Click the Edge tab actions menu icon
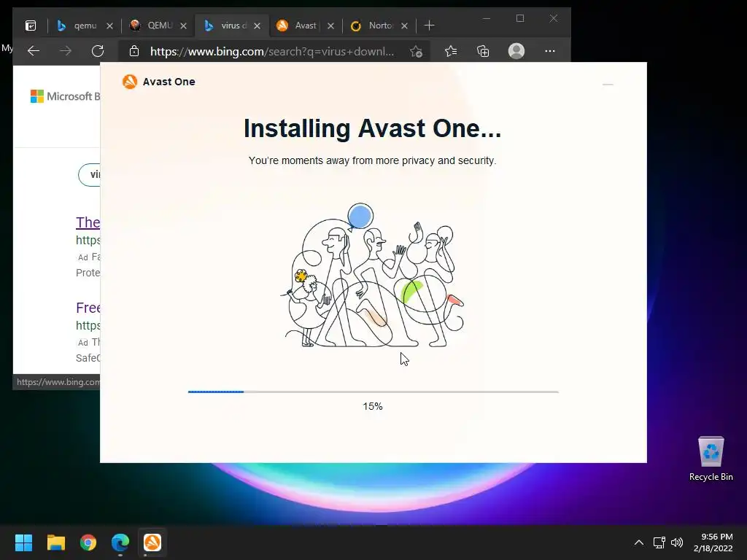Image resolution: width=747 pixels, height=560 pixels. click(31, 26)
